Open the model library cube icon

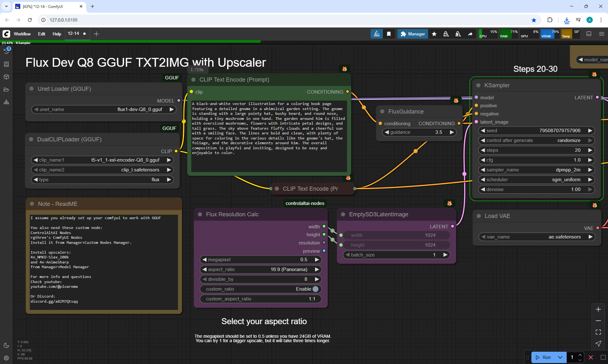pos(6,77)
